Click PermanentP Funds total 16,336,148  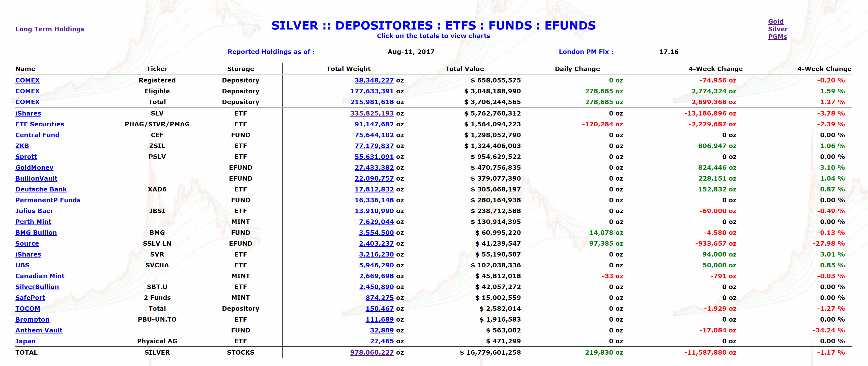pos(374,200)
